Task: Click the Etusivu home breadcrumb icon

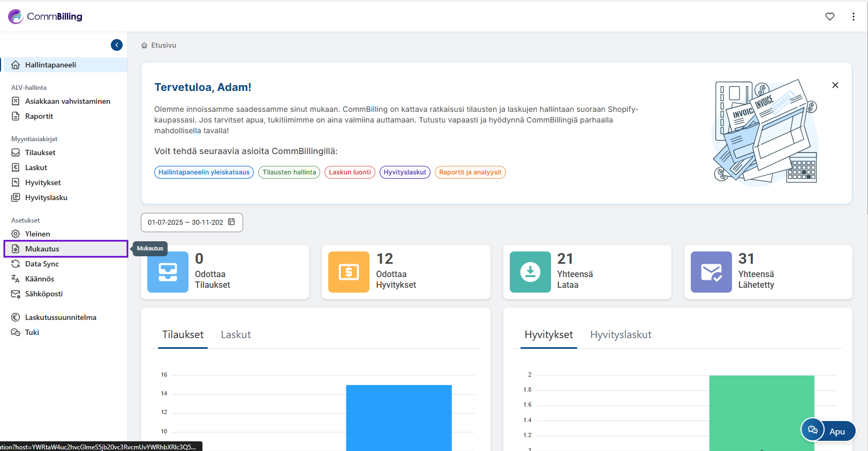Action: tap(144, 45)
